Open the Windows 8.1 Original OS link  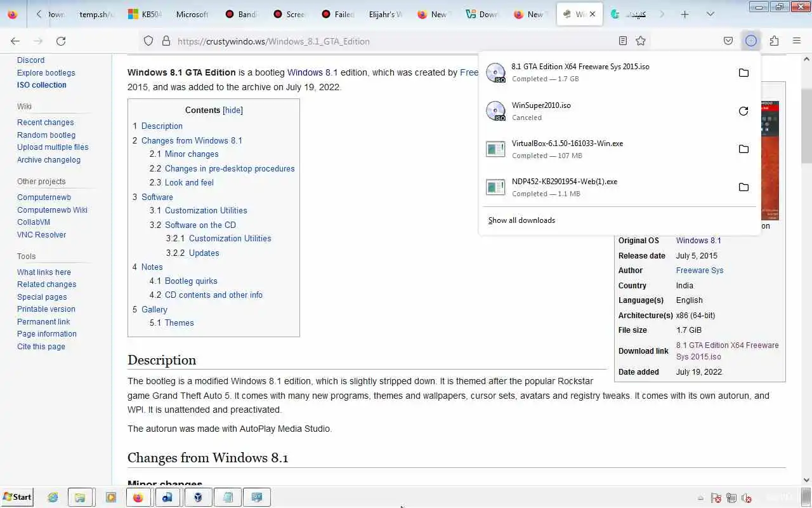(698, 241)
